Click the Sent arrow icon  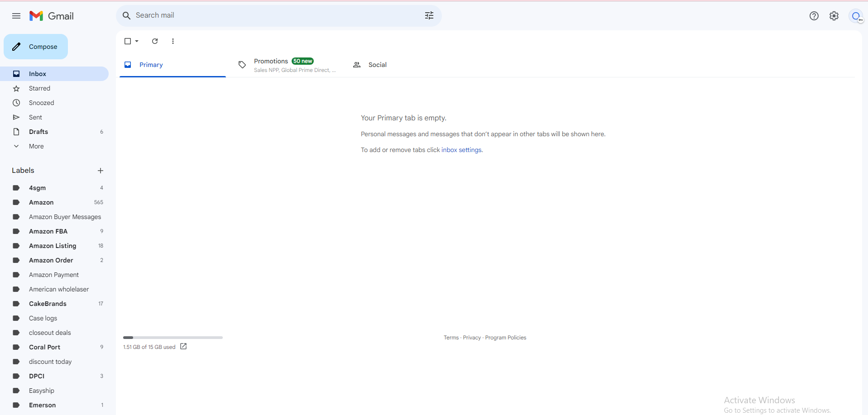(16, 117)
